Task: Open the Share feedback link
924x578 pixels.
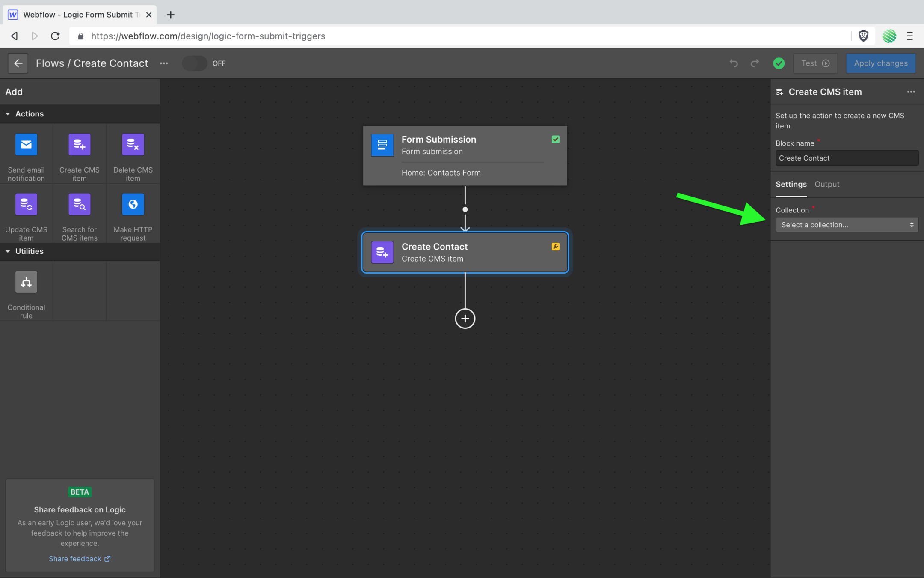Action: [80, 559]
